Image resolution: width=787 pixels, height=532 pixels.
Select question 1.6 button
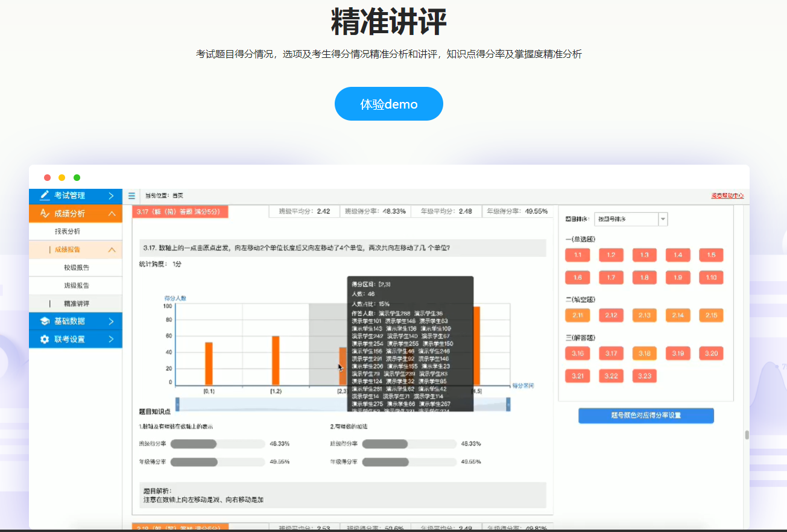point(577,277)
